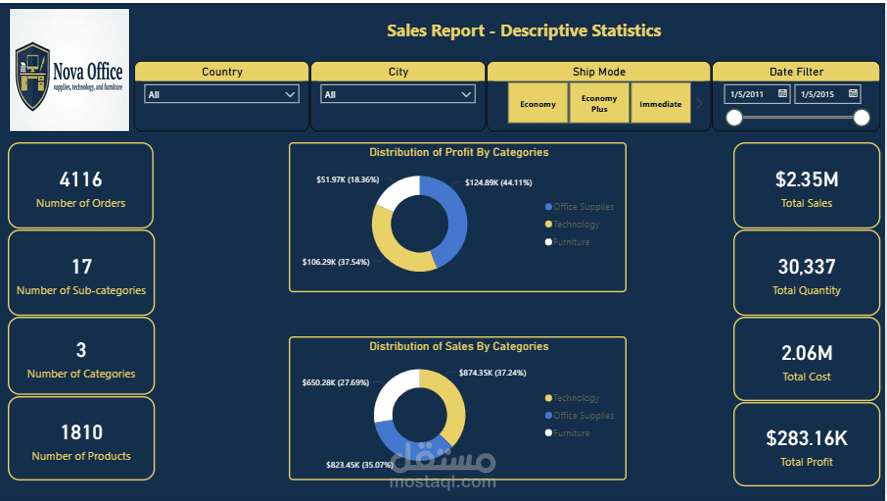Image resolution: width=887 pixels, height=501 pixels.
Task: Open calendar for start date 1/5/2011
Action: (782, 93)
